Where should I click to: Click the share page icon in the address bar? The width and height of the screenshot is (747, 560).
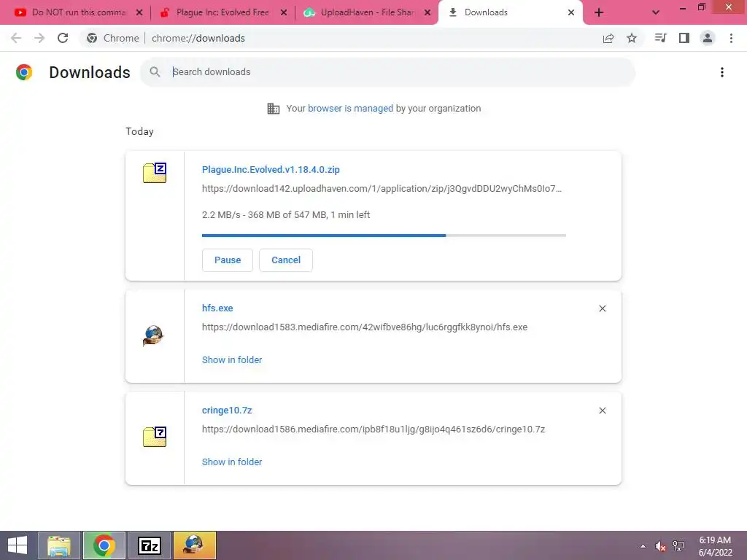click(608, 38)
